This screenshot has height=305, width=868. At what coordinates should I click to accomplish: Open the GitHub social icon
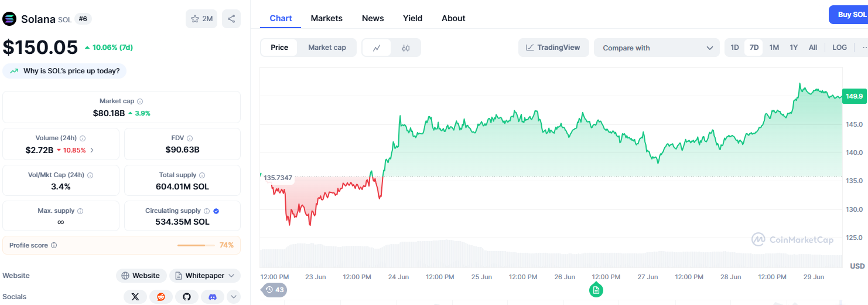[187, 297]
